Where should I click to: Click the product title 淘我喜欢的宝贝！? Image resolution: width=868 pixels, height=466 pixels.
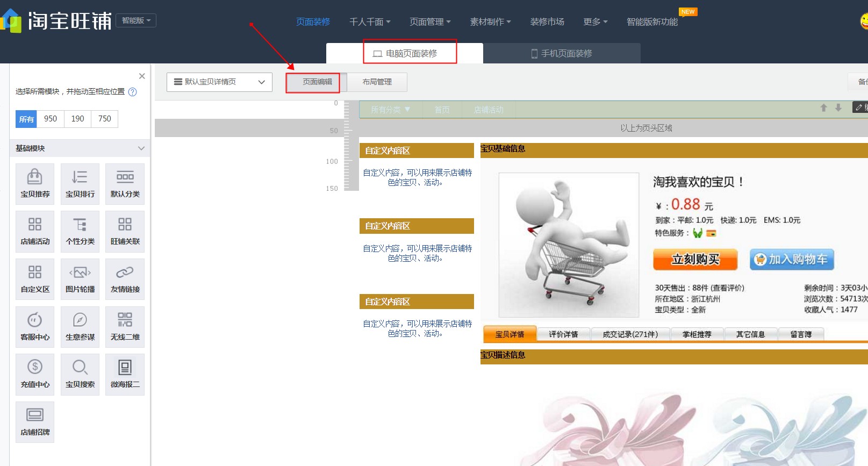[699, 182]
